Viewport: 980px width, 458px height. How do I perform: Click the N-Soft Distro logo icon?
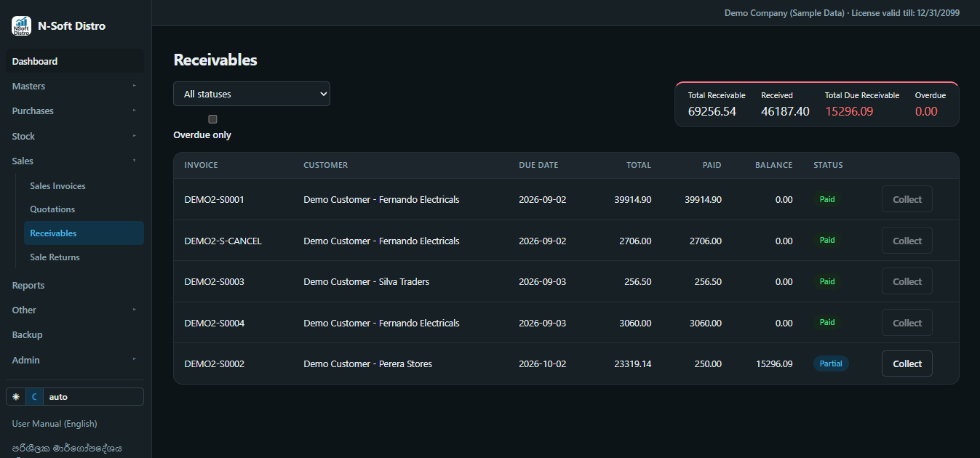21,25
